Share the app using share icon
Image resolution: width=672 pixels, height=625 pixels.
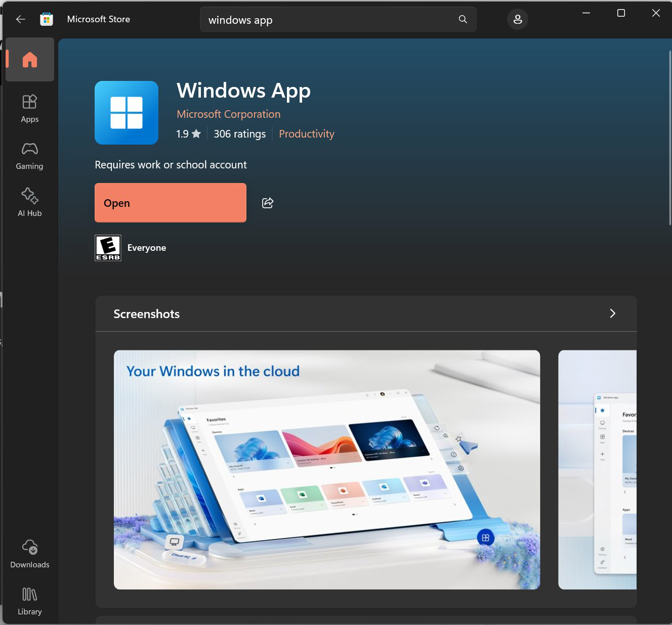click(268, 203)
